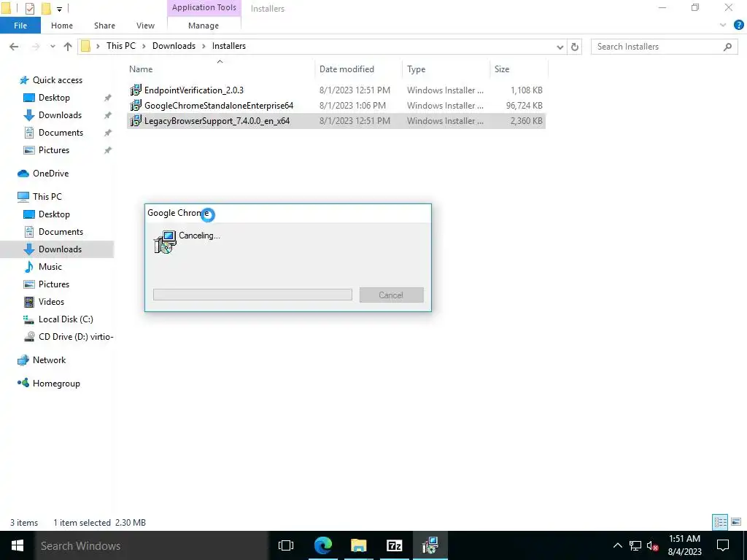Expand breadcrumb chevron after Downloads

[x=204, y=46]
